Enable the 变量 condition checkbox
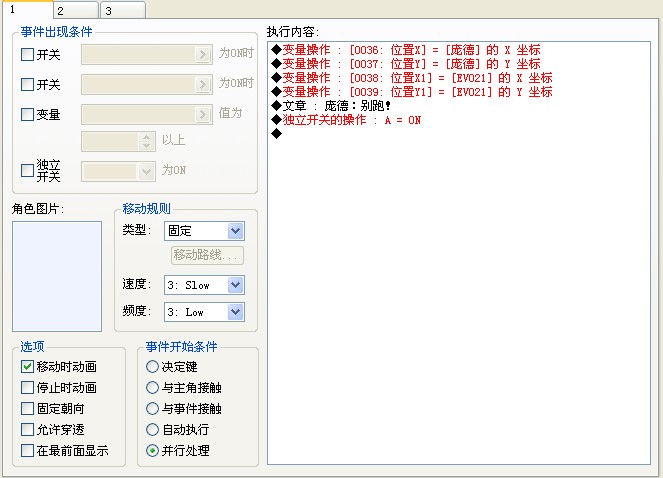The height and width of the screenshot is (478, 663). (27, 114)
